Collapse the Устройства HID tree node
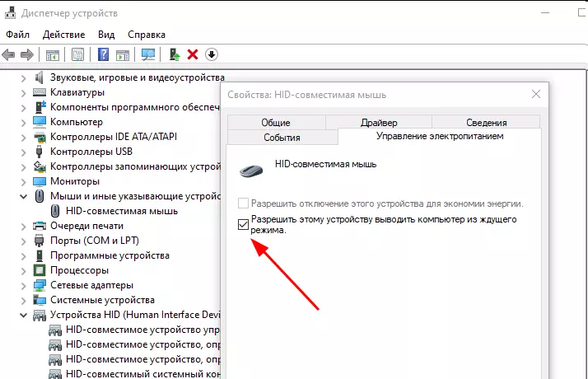This screenshot has width=588, height=379. point(22,315)
